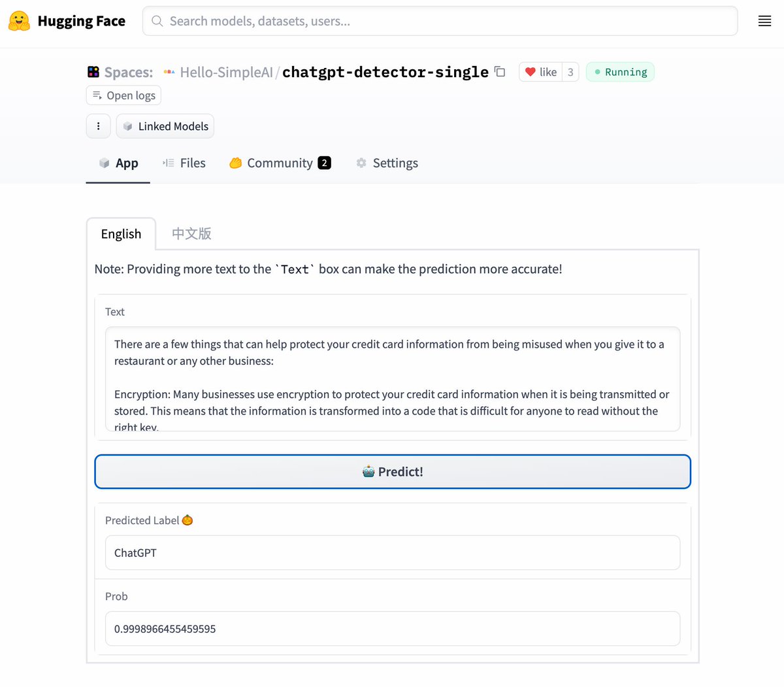
Task: Click the red heart like icon
Action: (531, 72)
